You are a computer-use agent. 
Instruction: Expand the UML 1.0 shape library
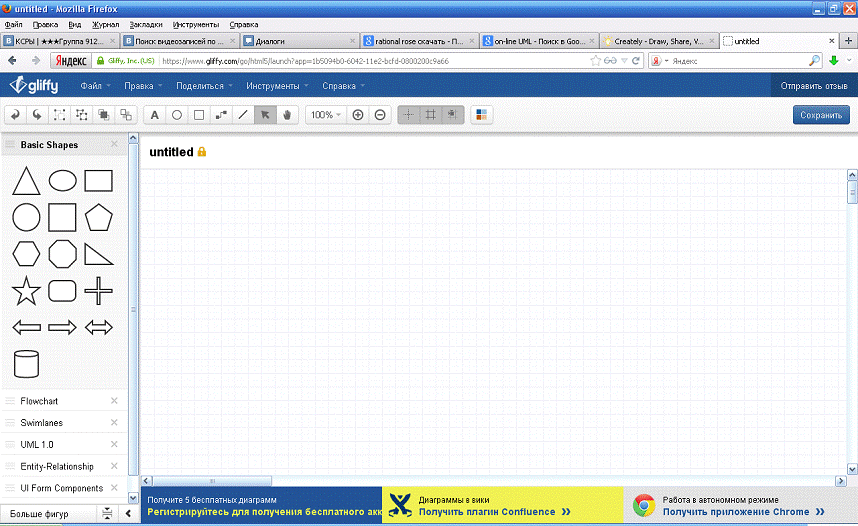[x=37, y=444]
